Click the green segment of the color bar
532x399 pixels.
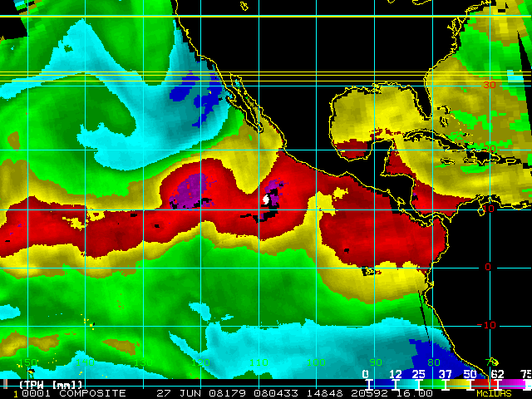(432, 384)
